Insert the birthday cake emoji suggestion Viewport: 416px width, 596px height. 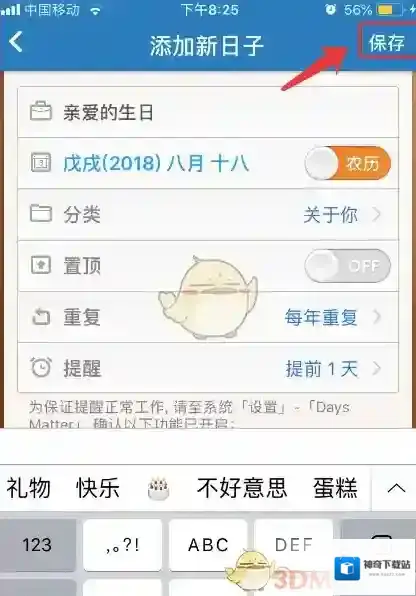(158, 488)
